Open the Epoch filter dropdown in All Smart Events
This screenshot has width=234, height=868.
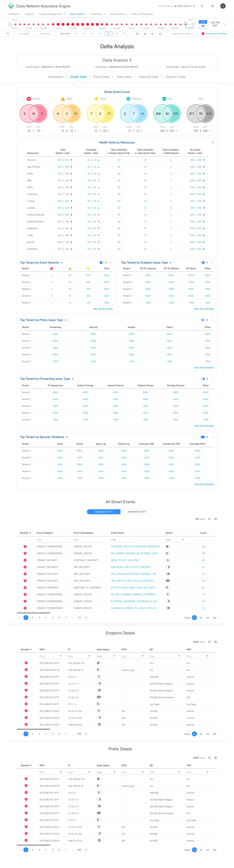click(175, 540)
